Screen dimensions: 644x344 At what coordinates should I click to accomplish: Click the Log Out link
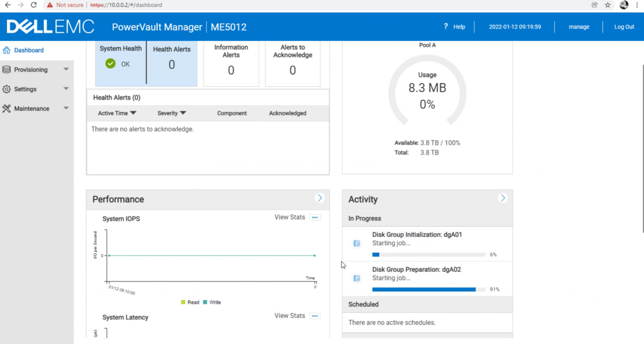pyautogui.click(x=624, y=27)
